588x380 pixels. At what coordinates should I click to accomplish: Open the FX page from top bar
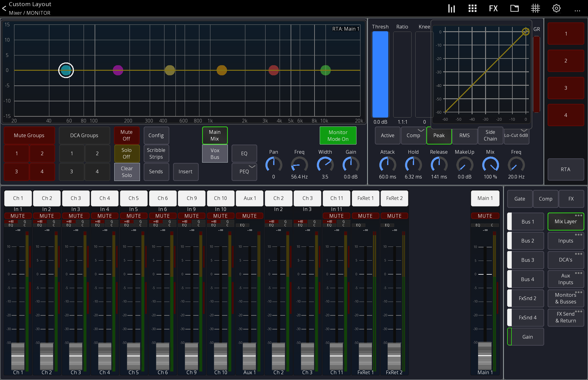[x=493, y=8]
